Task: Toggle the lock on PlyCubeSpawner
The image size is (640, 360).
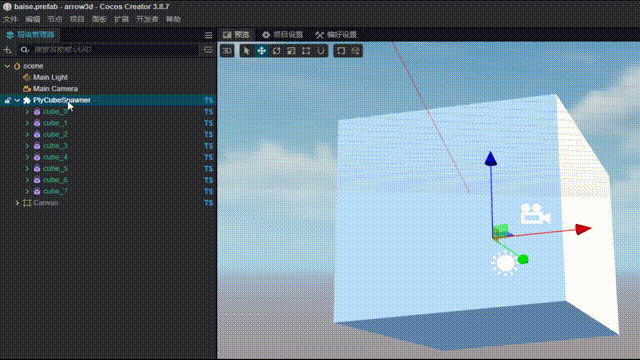Action: [x=7, y=100]
